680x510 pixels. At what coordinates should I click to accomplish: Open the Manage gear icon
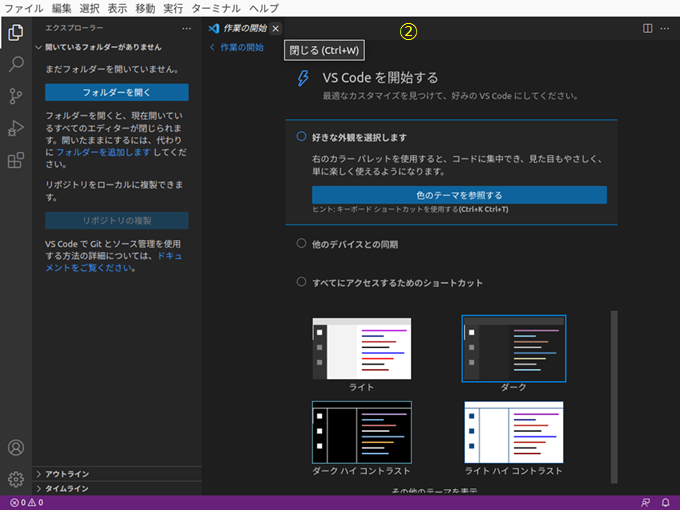[x=15, y=479]
